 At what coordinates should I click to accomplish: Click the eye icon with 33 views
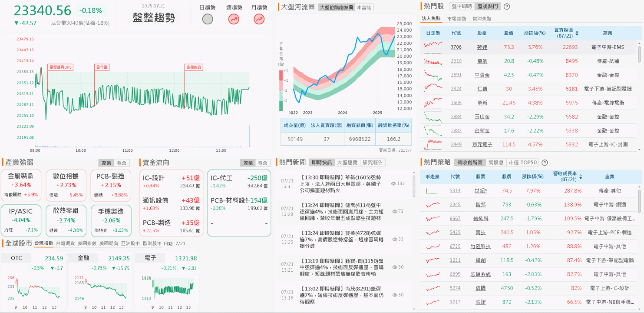(x=395, y=239)
